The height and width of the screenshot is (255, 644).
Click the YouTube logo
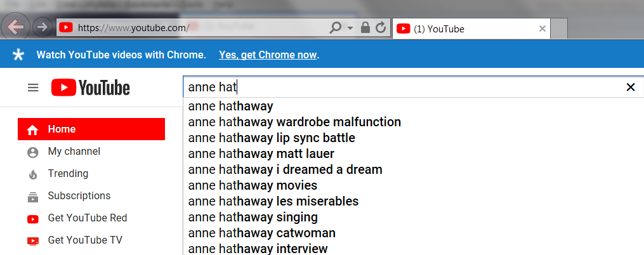pyautogui.click(x=90, y=88)
